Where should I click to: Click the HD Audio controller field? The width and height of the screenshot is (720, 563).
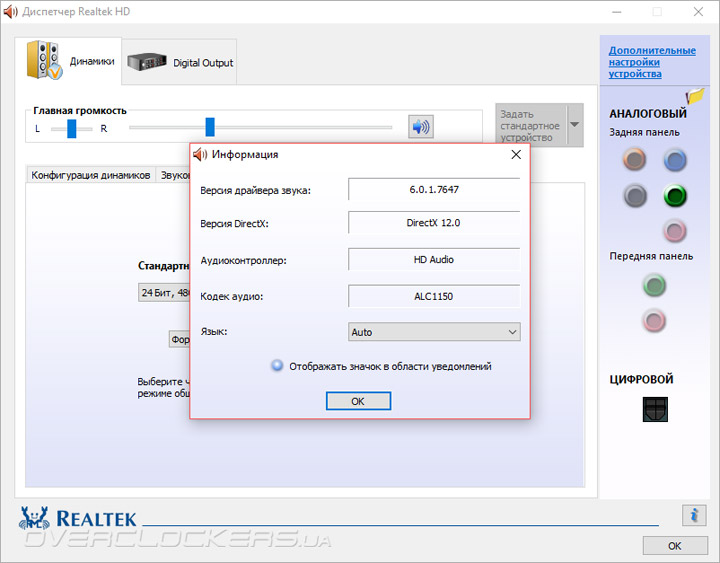coord(434,259)
